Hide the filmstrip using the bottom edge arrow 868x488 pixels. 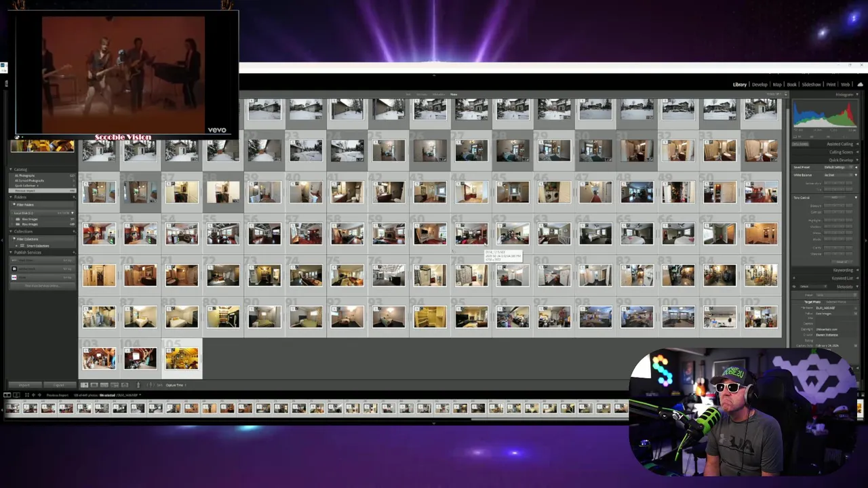(x=434, y=423)
